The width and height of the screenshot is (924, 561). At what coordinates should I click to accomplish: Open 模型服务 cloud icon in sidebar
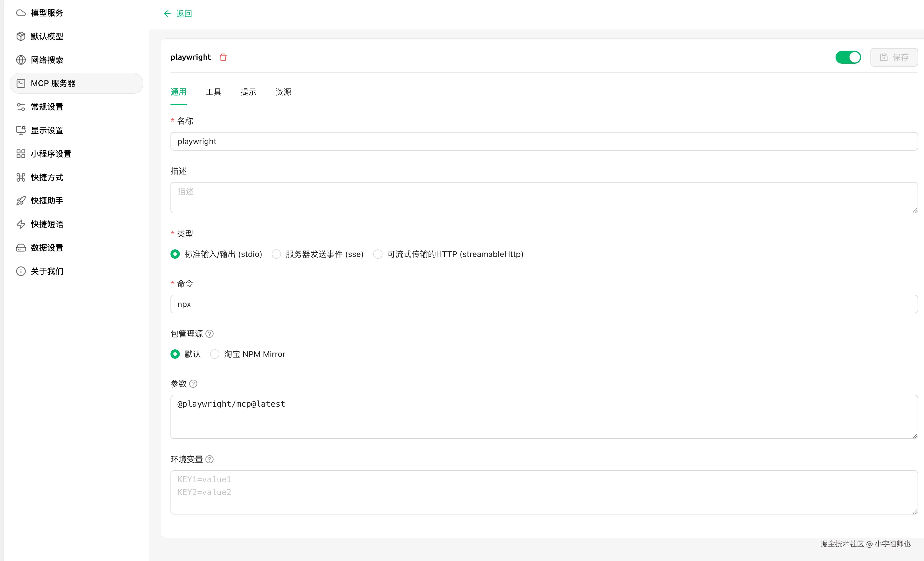21,13
